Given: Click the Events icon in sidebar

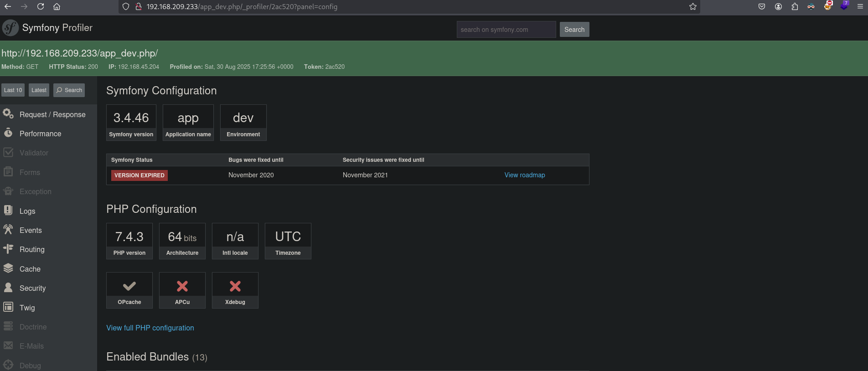Looking at the screenshot, I should point(8,230).
